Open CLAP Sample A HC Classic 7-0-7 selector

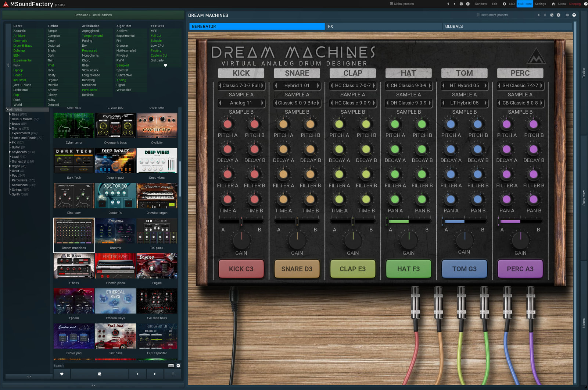(x=353, y=85)
